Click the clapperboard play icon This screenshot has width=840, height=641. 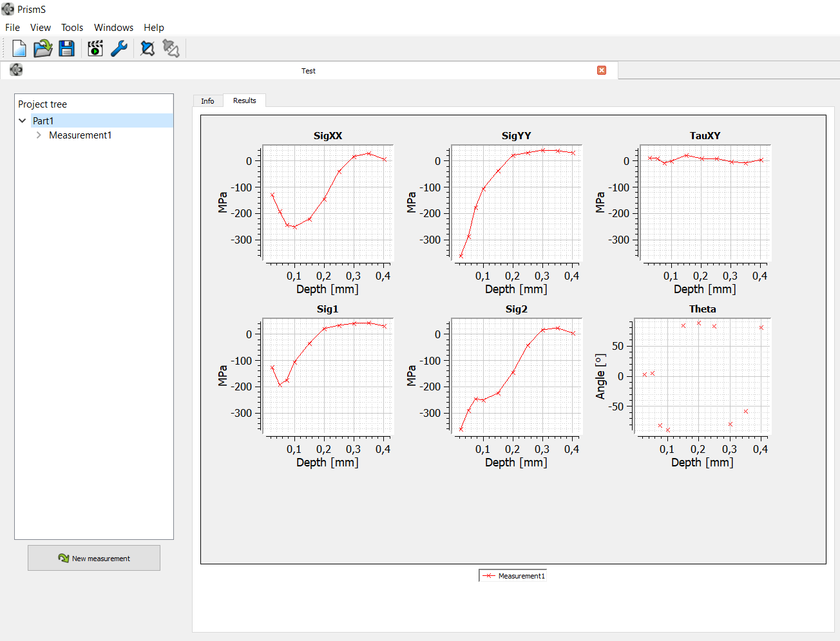95,48
